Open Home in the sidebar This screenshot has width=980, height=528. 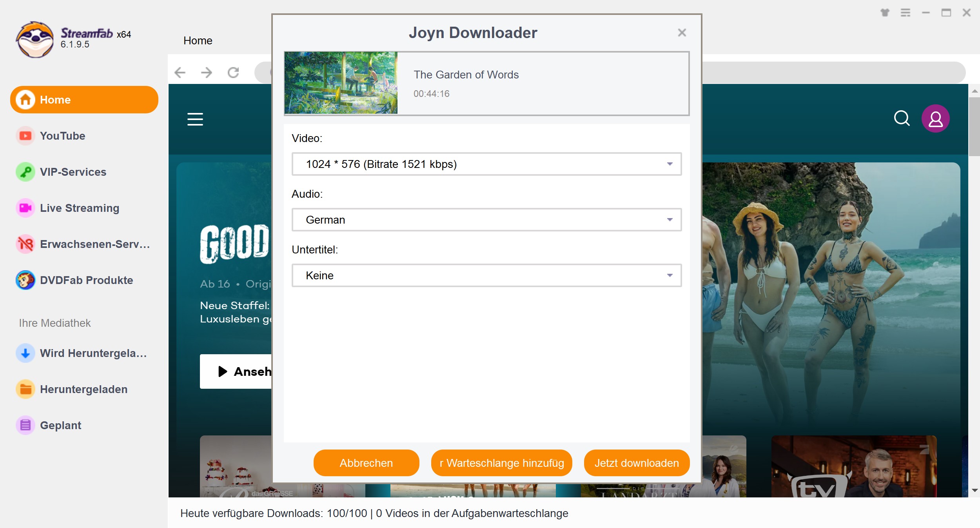pos(84,100)
